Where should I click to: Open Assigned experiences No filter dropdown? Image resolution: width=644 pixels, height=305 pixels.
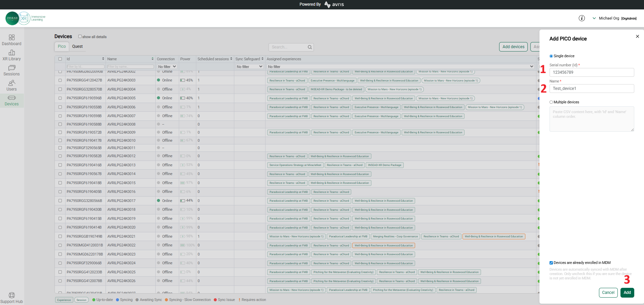pos(401,67)
